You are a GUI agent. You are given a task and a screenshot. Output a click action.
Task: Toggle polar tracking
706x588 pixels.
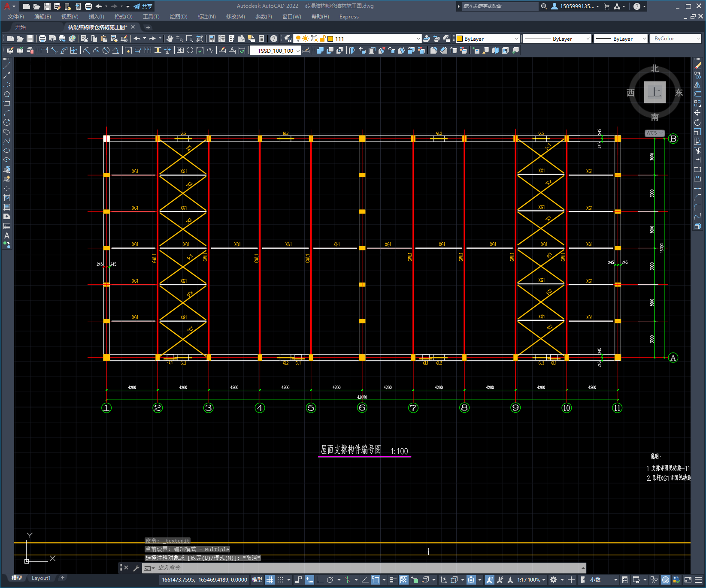pyautogui.click(x=330, y=580)
